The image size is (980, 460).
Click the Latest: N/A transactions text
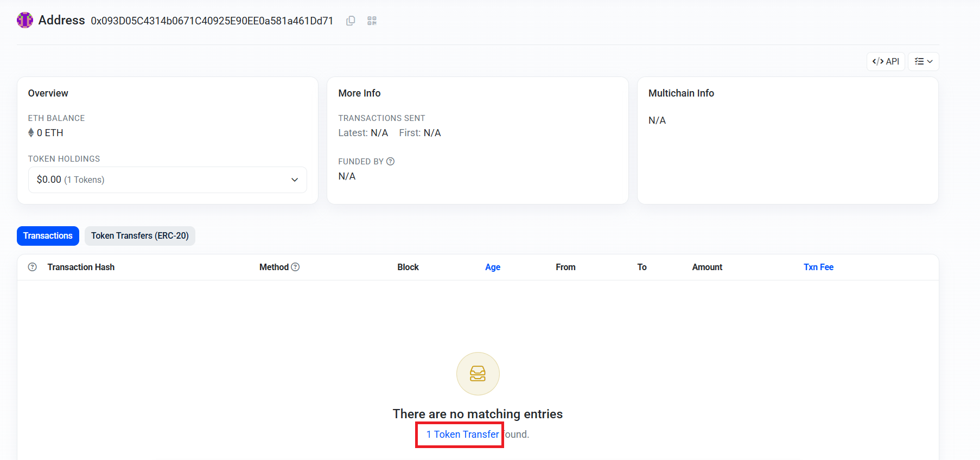pos(363,133)
